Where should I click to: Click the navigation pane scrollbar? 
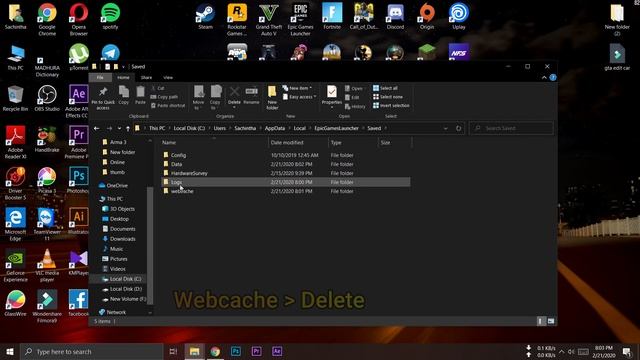[150, 245]
